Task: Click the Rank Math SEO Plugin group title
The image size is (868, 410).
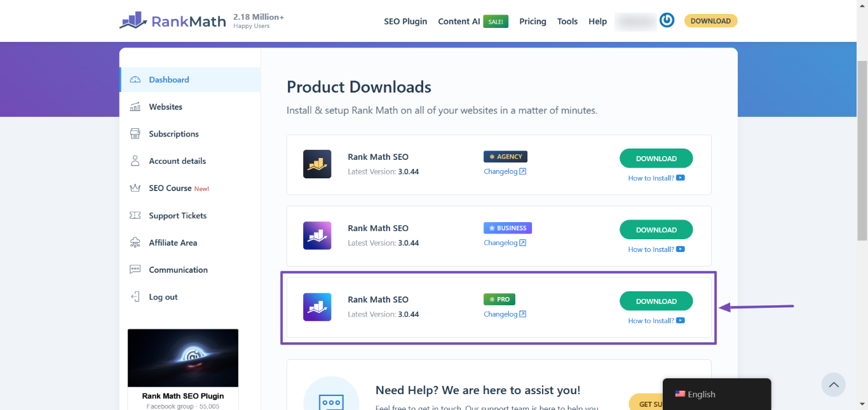Action: click(x=183, y=396)
